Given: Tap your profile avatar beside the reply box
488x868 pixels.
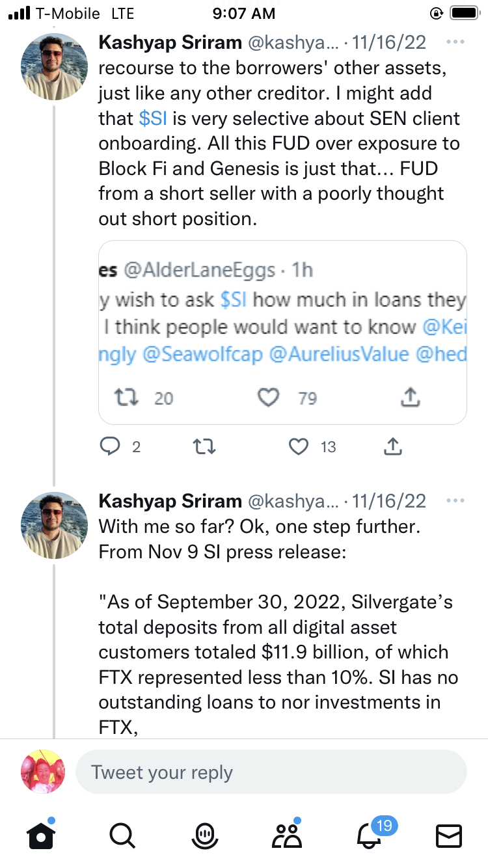Looking at the screenshot, I should pos(43,772).
